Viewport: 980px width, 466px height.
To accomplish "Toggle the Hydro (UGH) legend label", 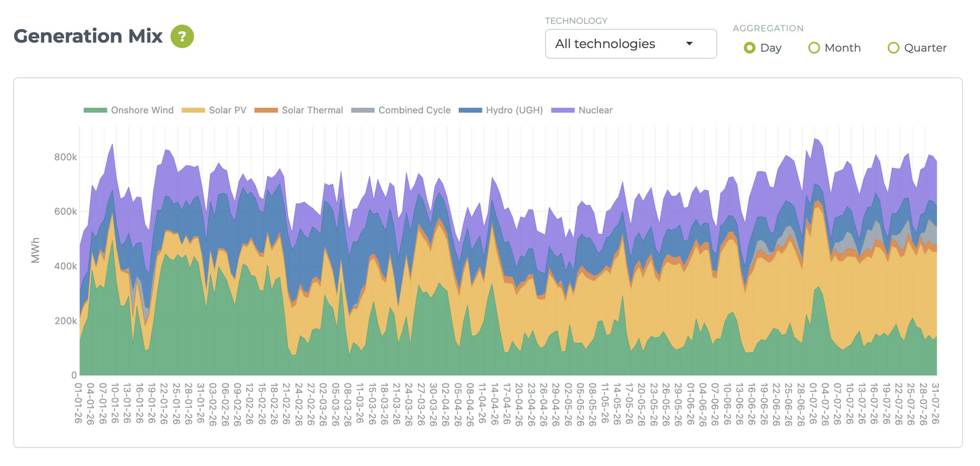I will pos(514,110).
